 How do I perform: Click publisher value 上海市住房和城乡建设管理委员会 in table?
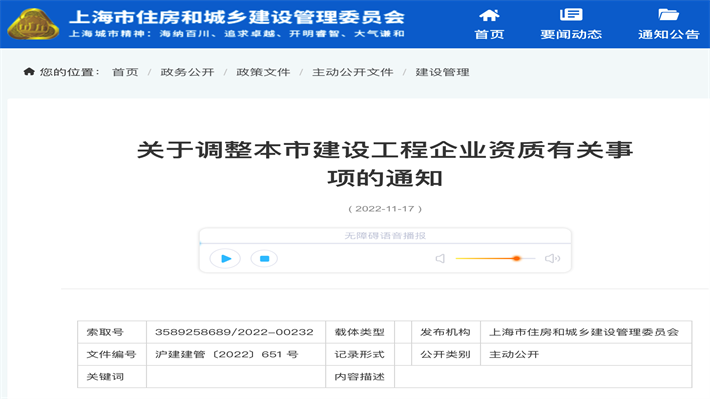click(584, 332)
